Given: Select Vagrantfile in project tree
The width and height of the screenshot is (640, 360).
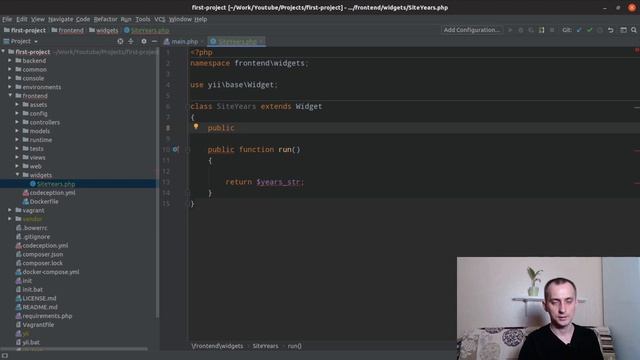Looking at the screenshot, I should (38, 324).
